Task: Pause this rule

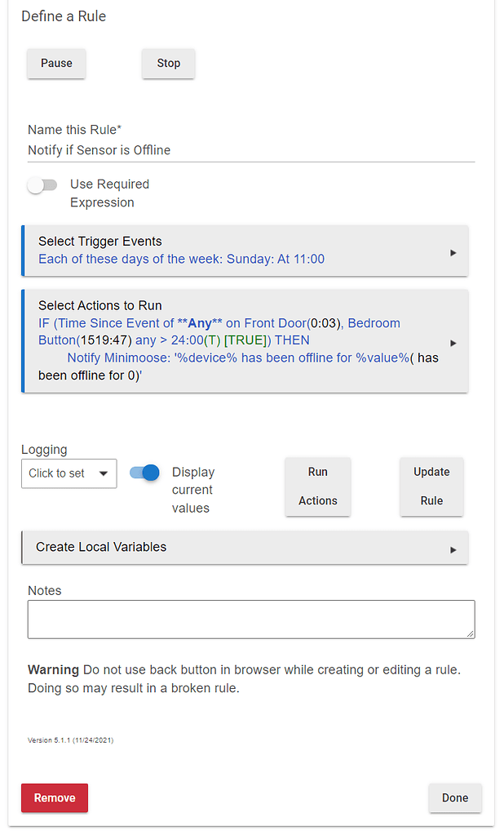Action: pyautogui.click(x=55, y=63)
